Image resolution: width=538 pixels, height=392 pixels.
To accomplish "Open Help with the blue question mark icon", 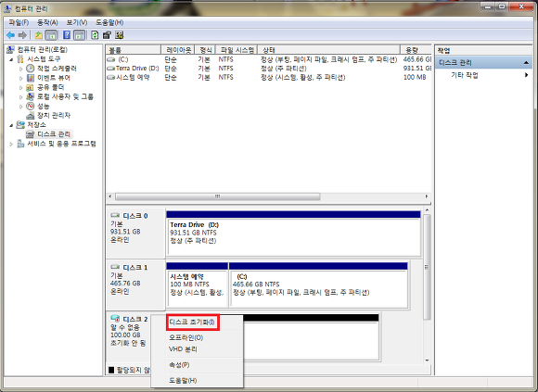I will pyautogui.click(x=67, y=35).
